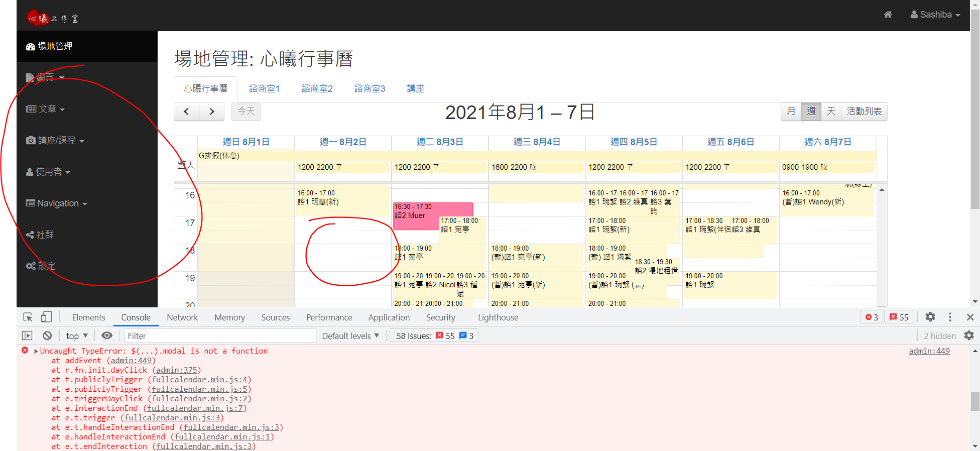Click the admin:449 source link

pyautogui.click(x=929, y=351)
